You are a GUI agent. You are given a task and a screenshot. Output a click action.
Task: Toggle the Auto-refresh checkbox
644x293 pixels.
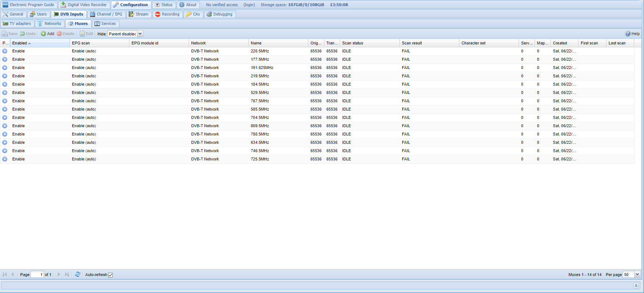(x=111, y=275)
